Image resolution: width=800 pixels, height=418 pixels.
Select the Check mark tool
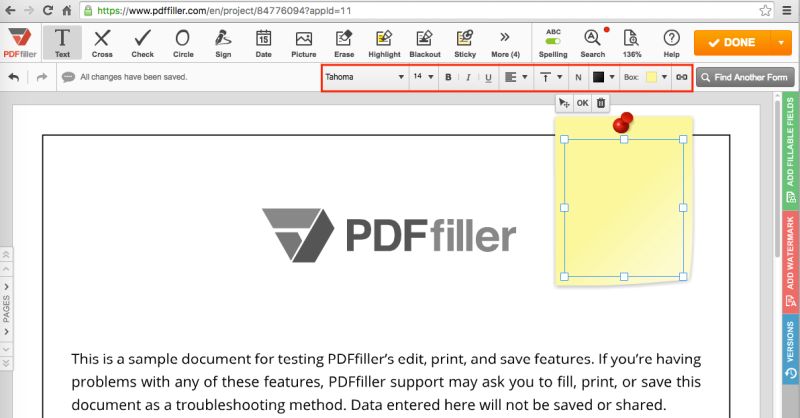[142, 42]
